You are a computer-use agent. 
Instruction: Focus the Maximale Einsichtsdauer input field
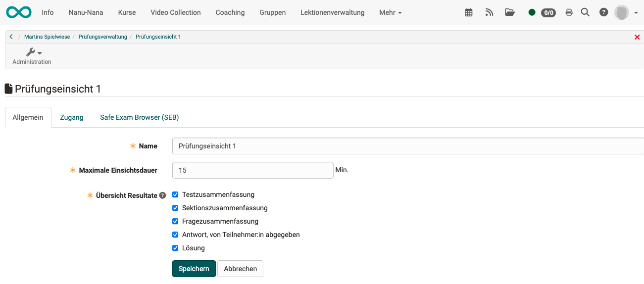click(253, 170)
